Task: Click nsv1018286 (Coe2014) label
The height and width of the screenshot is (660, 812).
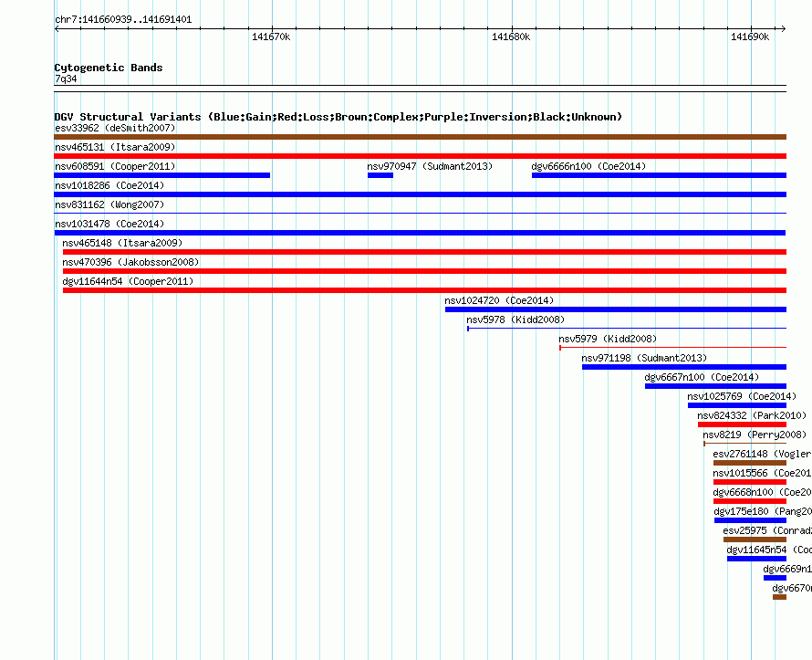Action: tap(109, 185)
